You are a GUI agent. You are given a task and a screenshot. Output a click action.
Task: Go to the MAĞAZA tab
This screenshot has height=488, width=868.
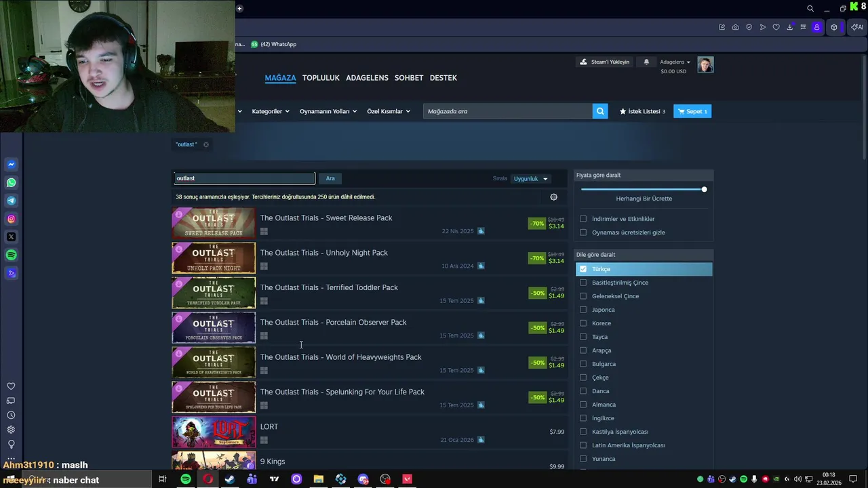280,78
